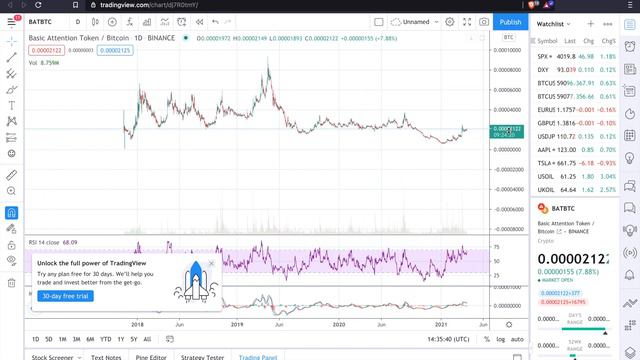Select the text annotation tool
This screenshot has width=640, height=360.
(11, 106)
